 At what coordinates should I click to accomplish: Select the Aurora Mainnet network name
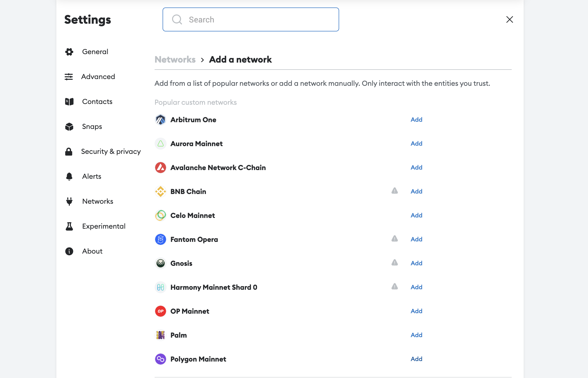196,144
